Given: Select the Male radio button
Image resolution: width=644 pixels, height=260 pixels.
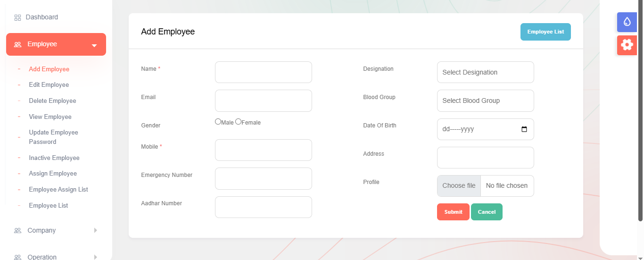Looking at the screenshot, I should pos(218,122).
